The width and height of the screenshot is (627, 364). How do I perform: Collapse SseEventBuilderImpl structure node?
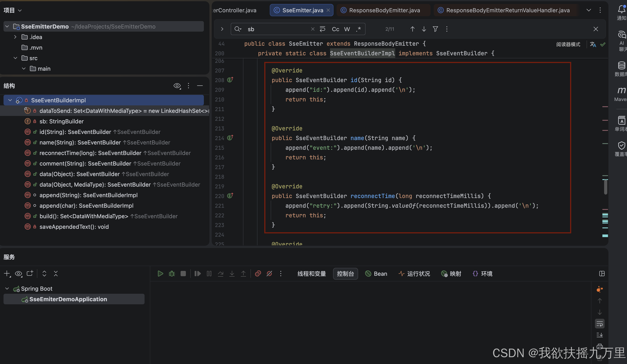[x=10, y=100]
